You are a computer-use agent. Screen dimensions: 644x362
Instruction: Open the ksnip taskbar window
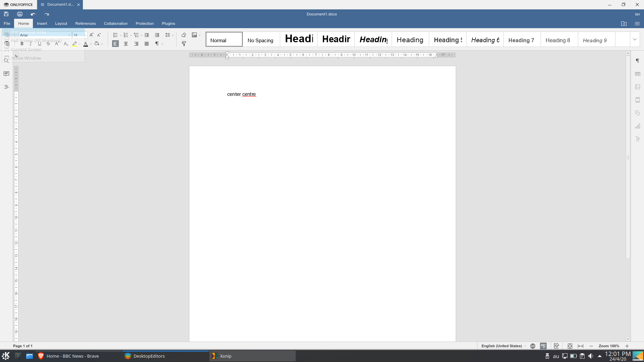252,356
